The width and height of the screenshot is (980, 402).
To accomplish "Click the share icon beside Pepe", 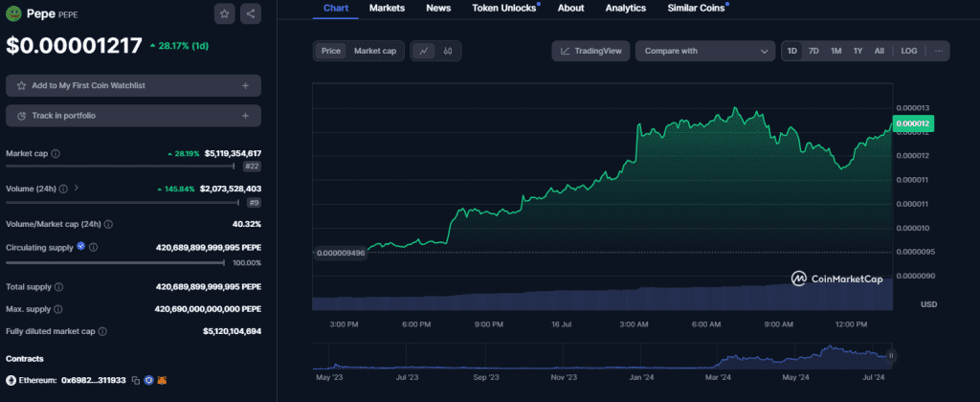I will (250, 13).
